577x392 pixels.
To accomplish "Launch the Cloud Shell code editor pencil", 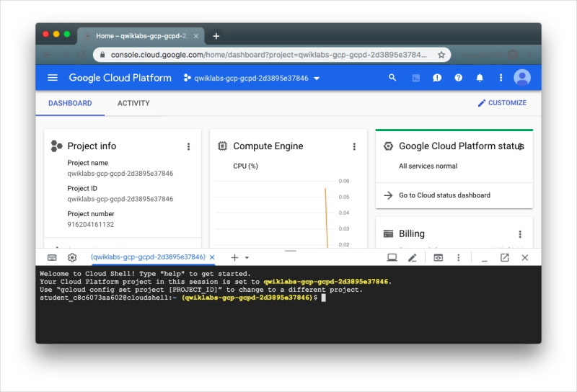I will (412, 257).
